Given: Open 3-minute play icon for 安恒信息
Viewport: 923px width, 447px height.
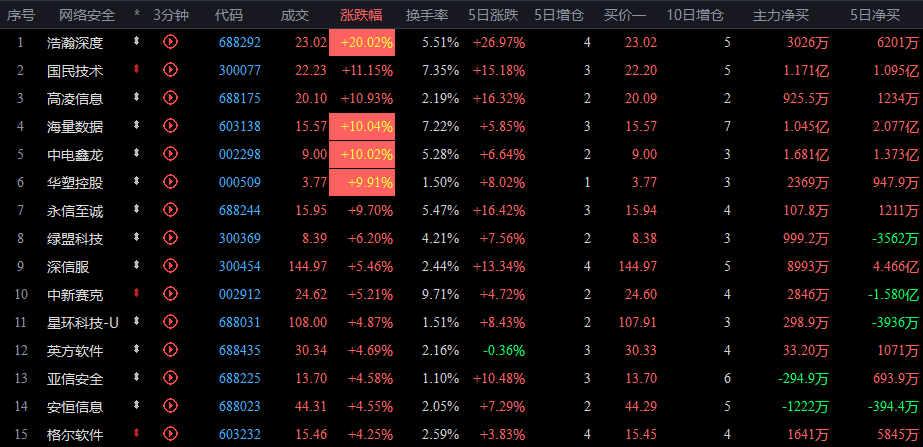Looking at the screenshot, I should click(x=170, y=406).
